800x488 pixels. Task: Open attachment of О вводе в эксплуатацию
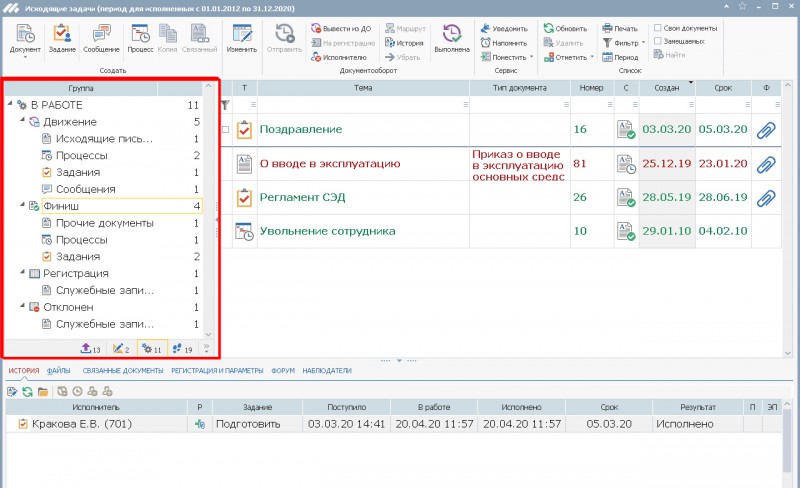766,164
